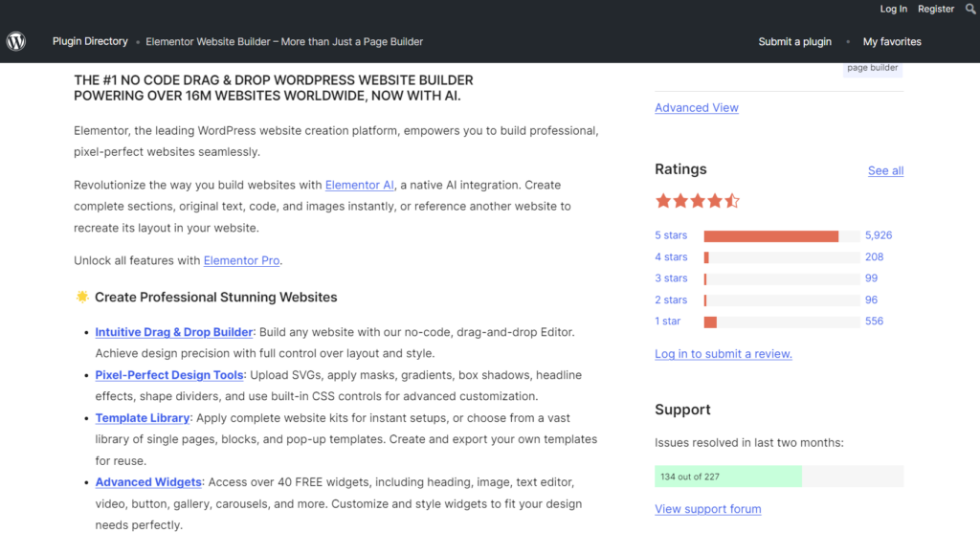The height and width of the screenshot is (533, 980).
Task: Open 2 stars reviews link
Action: 671,300
